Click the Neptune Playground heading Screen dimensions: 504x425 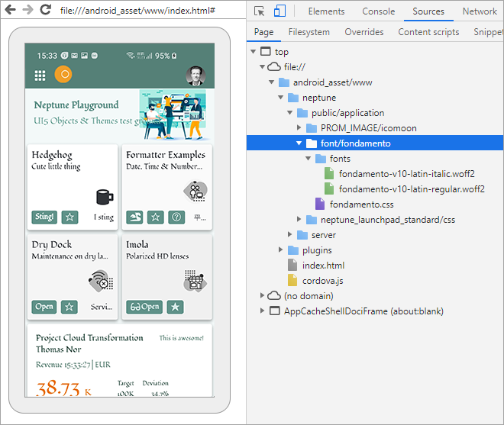[x=76, y=105]
